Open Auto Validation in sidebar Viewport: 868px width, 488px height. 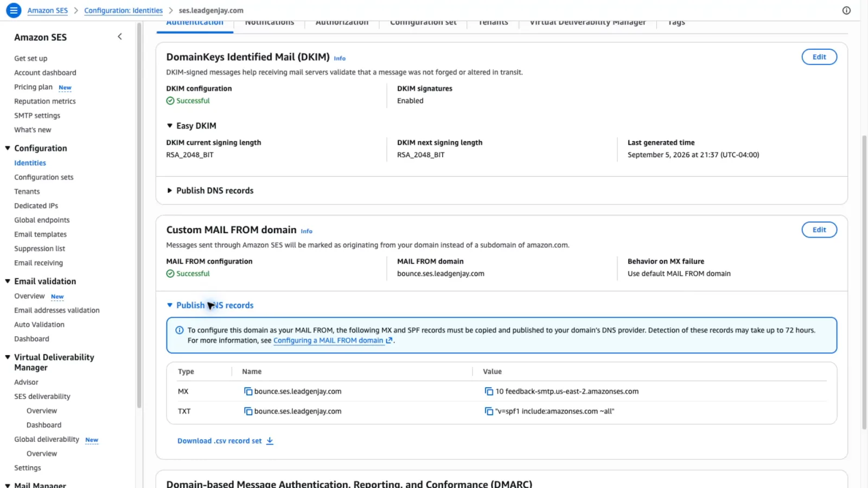coord(39,325)
